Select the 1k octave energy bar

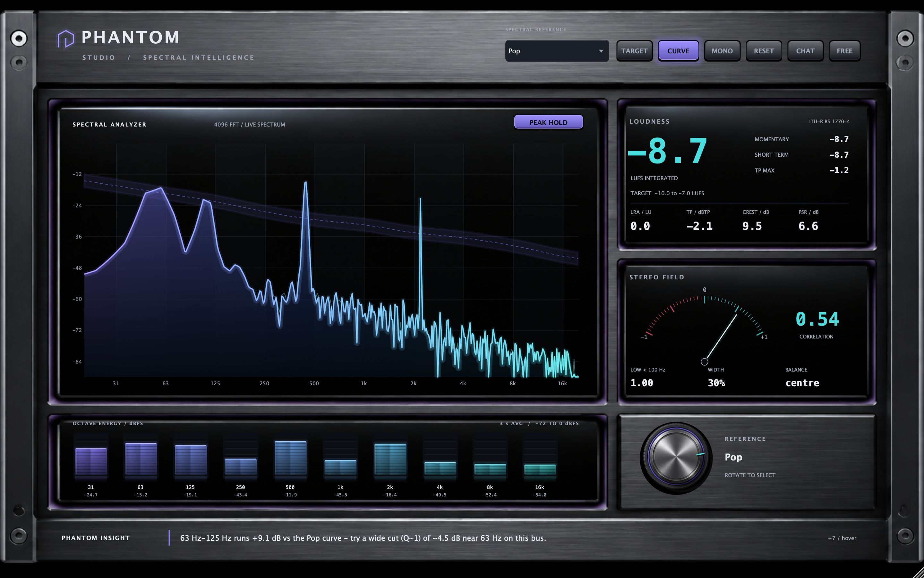(340, 468)
